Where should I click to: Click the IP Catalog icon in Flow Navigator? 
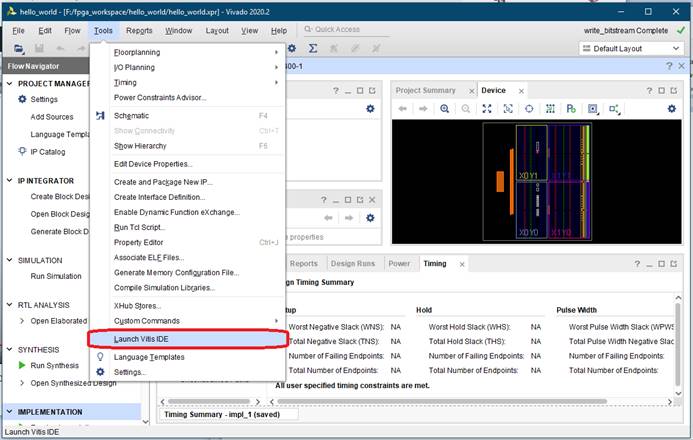[22, 152]
